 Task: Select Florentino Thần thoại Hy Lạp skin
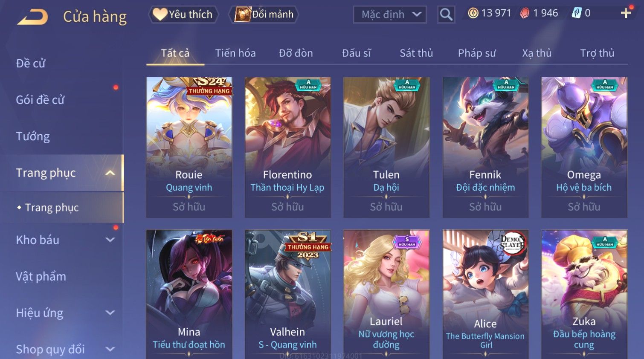click(287, 148)
